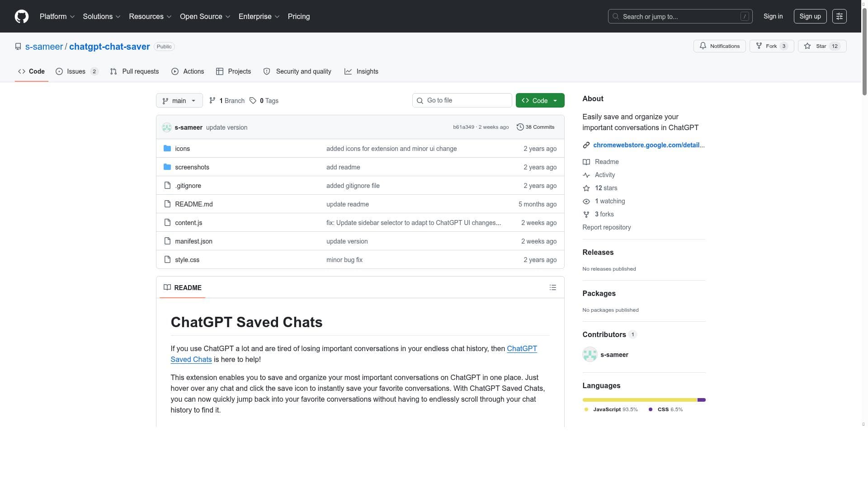Viewport: 868px width, 488px height.
Task: Click the link icon beside chromewebstore URL
Action: click(x=586, y=145)
